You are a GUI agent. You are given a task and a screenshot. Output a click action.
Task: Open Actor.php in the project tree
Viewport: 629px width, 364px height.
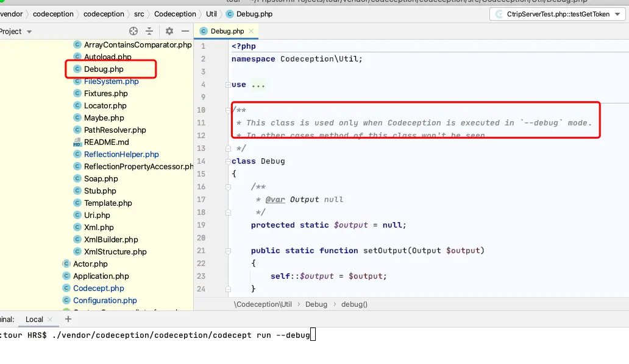click(90, 264)
